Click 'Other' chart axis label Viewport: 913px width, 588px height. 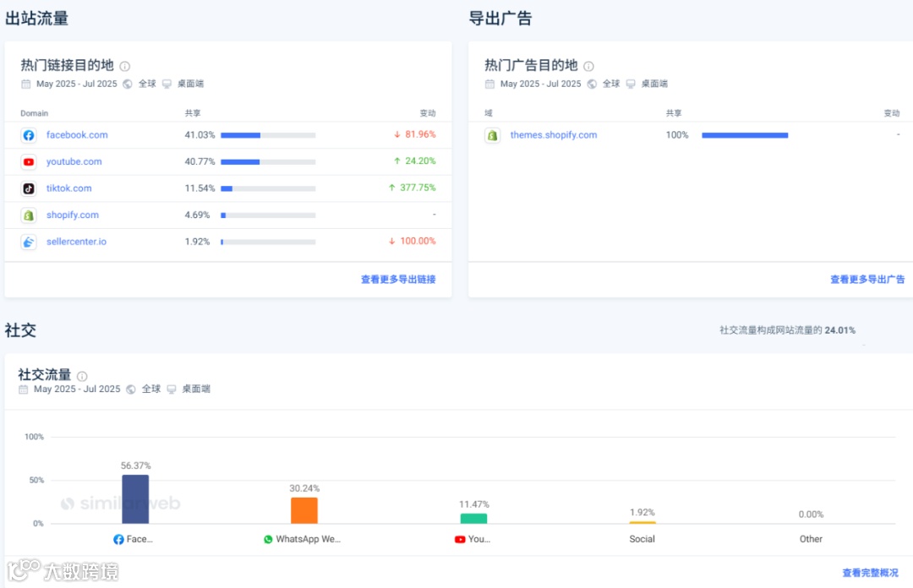811,539
